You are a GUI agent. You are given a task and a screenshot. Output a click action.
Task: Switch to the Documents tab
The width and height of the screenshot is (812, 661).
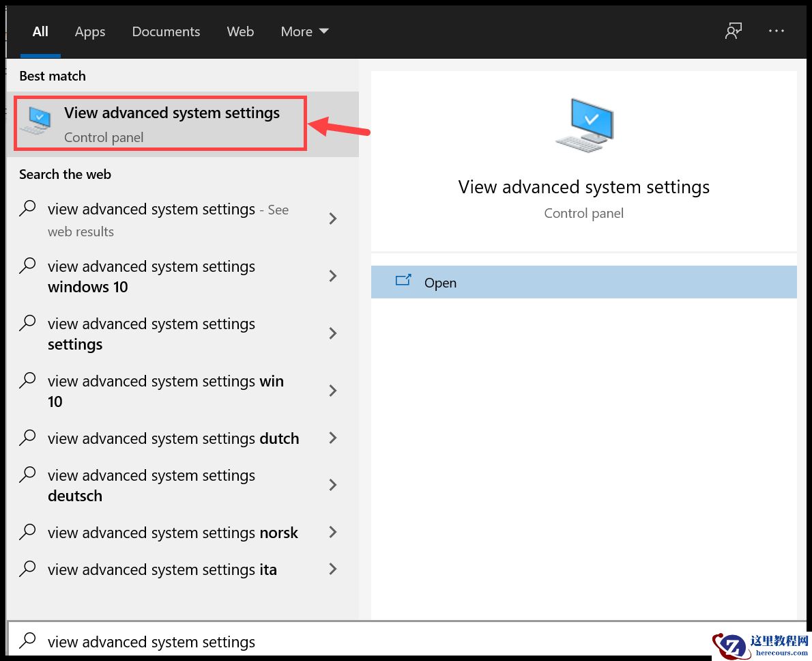(x=166, y=31)
